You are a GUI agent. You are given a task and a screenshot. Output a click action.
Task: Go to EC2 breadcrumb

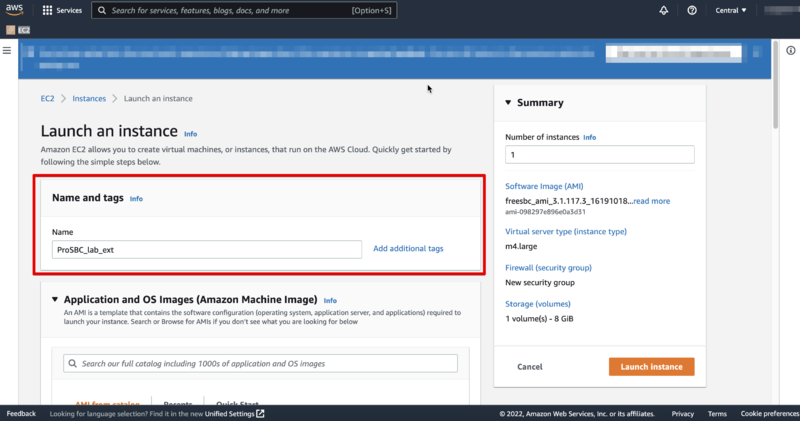[47, 98]
